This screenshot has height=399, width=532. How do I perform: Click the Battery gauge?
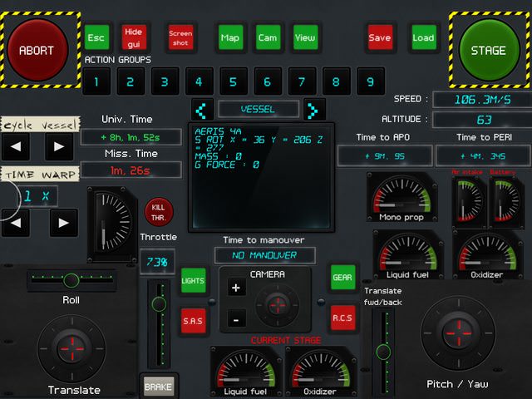(x=506, y=202)
